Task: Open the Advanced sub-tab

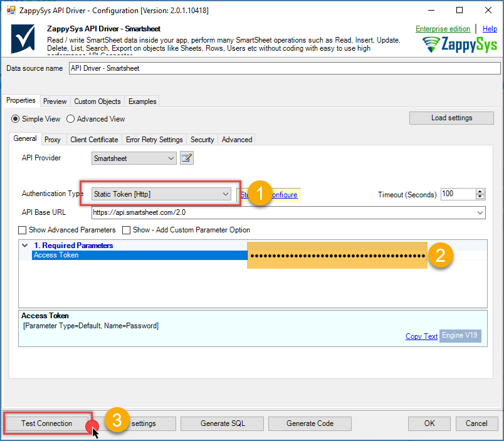Action: [x=237, y=140]
